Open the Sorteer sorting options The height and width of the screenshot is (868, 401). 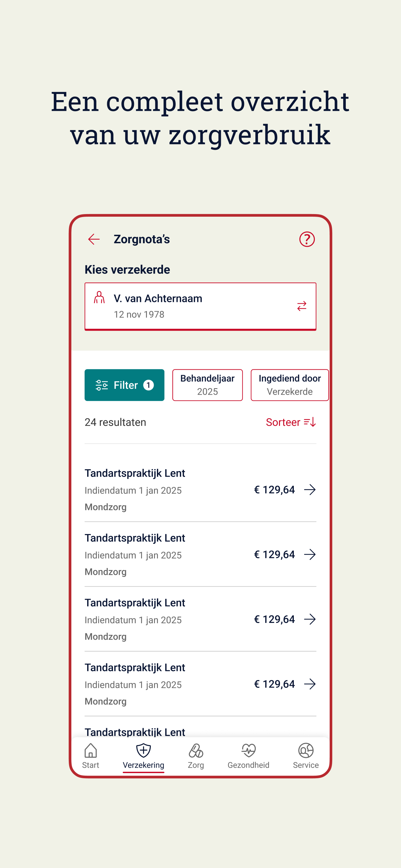tap(291, 422)
